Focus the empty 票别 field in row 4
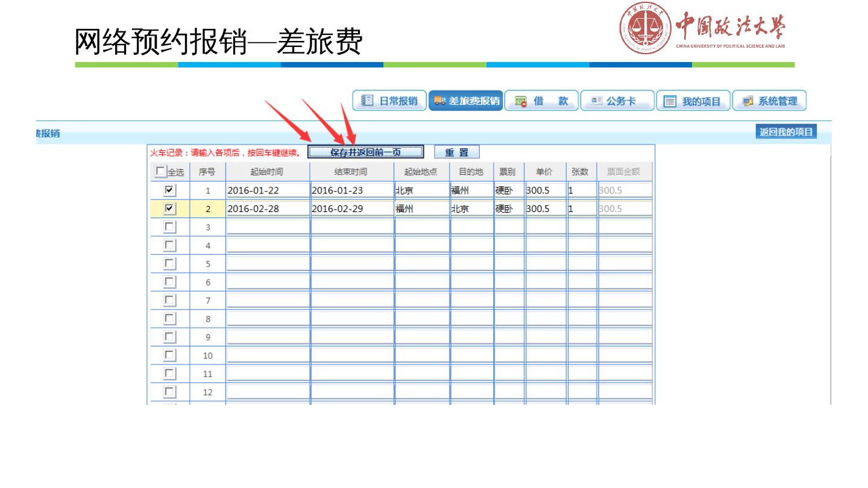This screenshot has width=868, height=488. [x=509, y=245]
